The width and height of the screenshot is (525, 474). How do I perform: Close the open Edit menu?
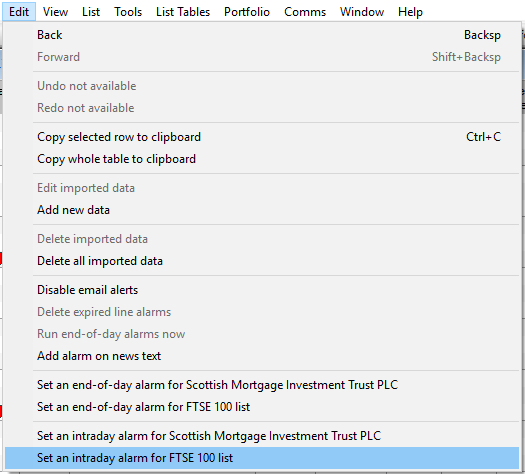point(19,12)
